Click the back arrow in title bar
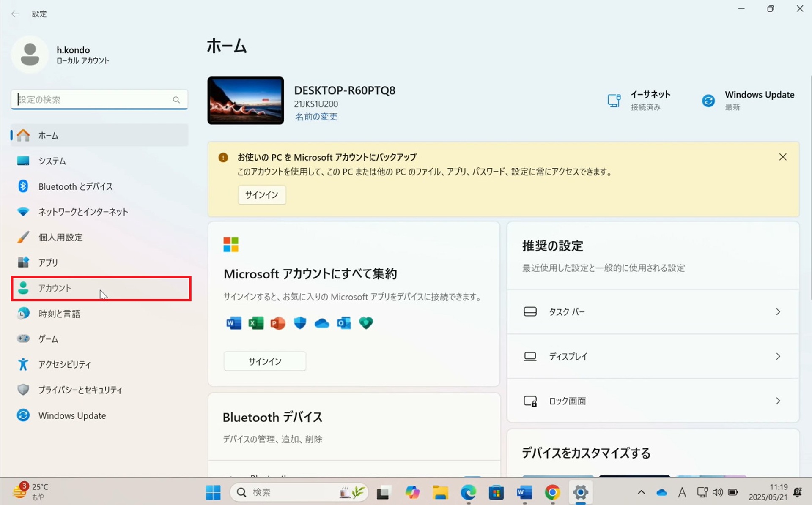The width and height of the screenshot is (812, 505). (x=15, y=14)
